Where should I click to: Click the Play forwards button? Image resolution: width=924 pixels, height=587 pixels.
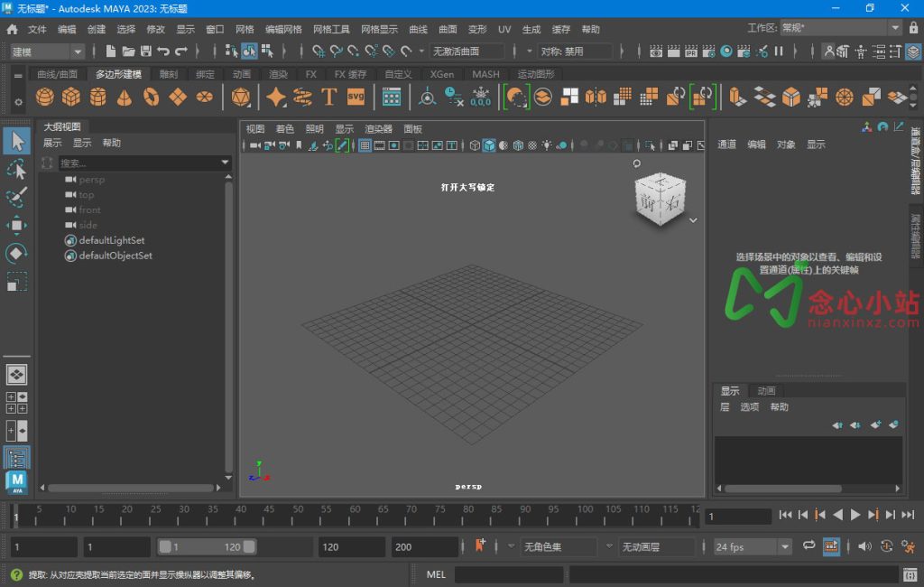(x=855, y=515)
